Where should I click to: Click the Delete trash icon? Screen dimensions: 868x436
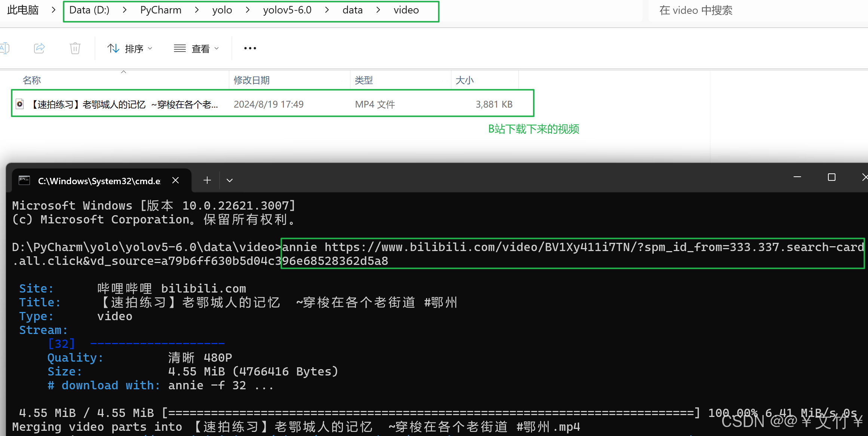click(75, 48)
